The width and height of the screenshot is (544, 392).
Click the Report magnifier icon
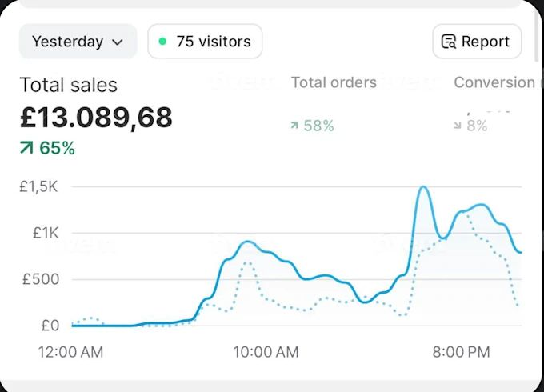pyautogui.click(x=449, y=42)
